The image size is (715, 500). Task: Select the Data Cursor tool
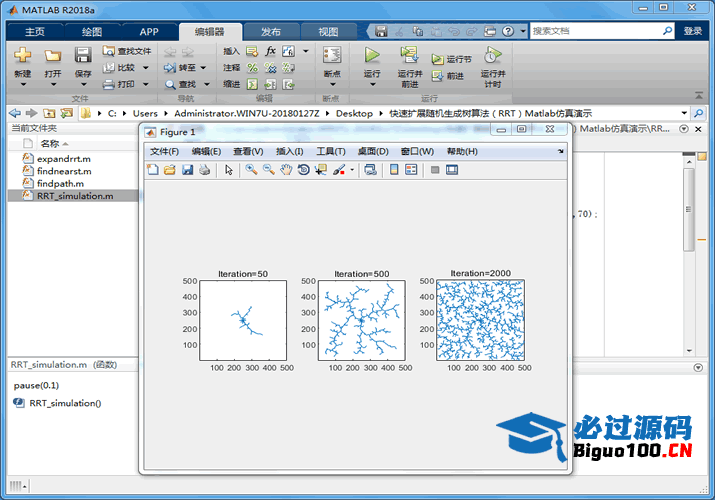pos(321,170)
